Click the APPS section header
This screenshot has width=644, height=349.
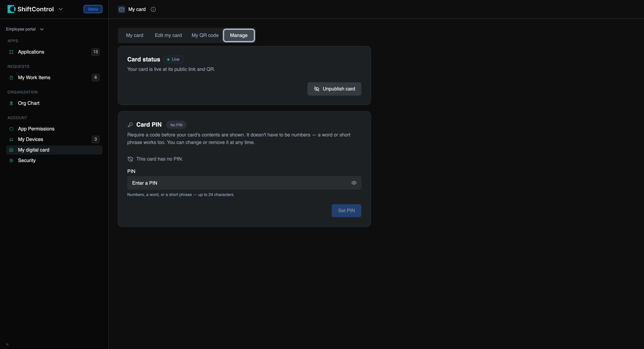point(13,41)
